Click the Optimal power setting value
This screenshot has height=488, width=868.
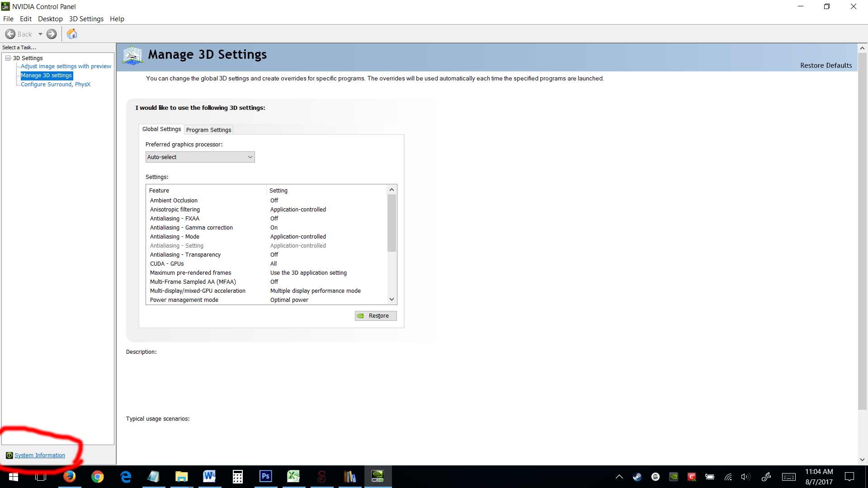coord(289,300)
